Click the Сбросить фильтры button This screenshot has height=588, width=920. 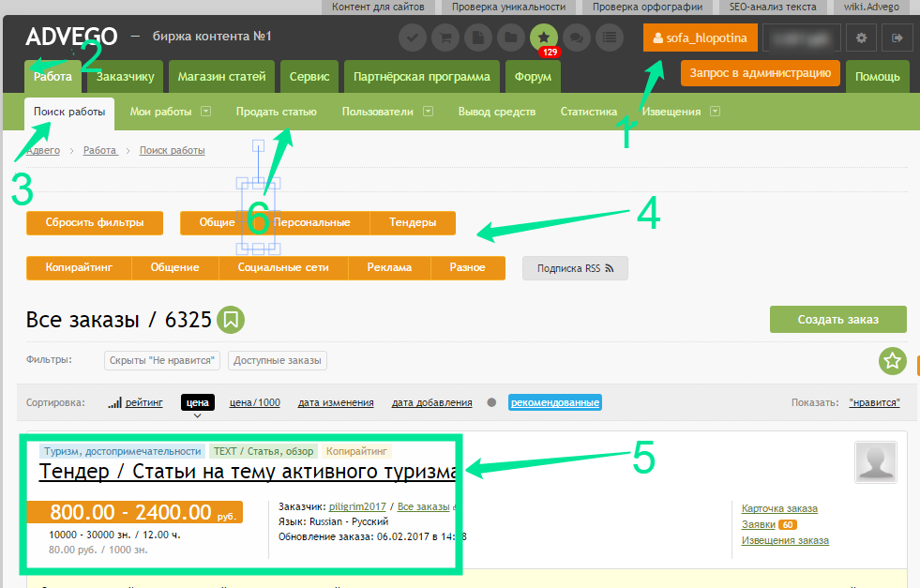coord(95,223)
